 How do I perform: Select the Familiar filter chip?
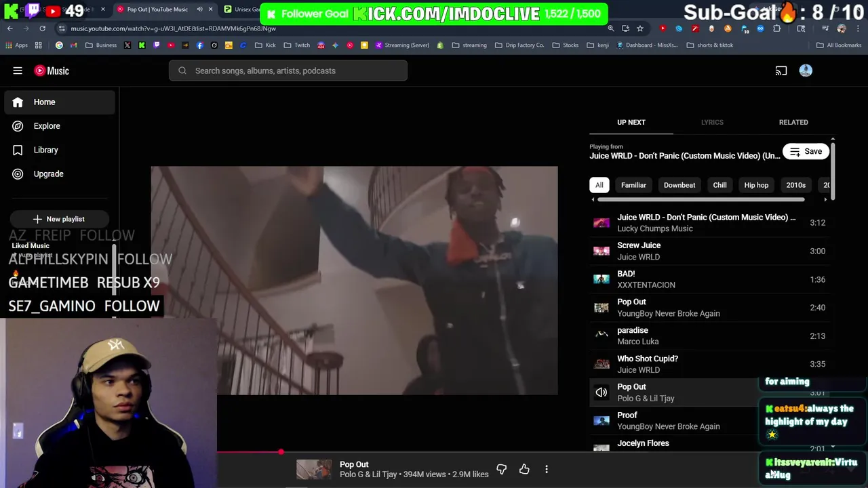point(633,185)
